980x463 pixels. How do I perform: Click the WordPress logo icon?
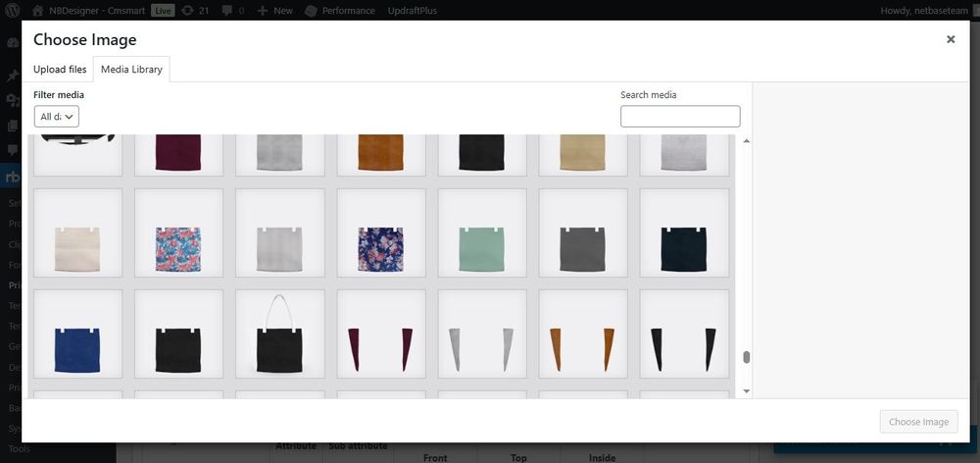(12, 10)
